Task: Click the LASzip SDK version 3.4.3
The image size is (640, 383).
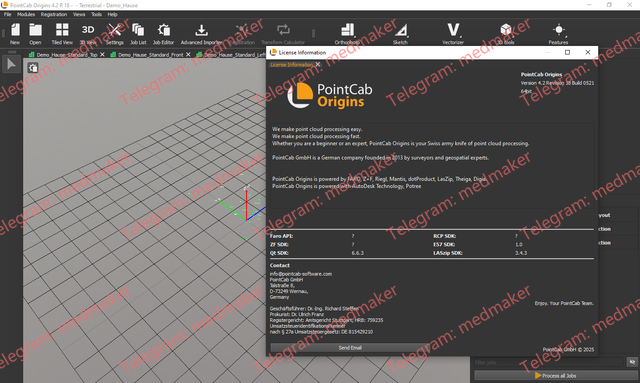Action: (521, 253)
